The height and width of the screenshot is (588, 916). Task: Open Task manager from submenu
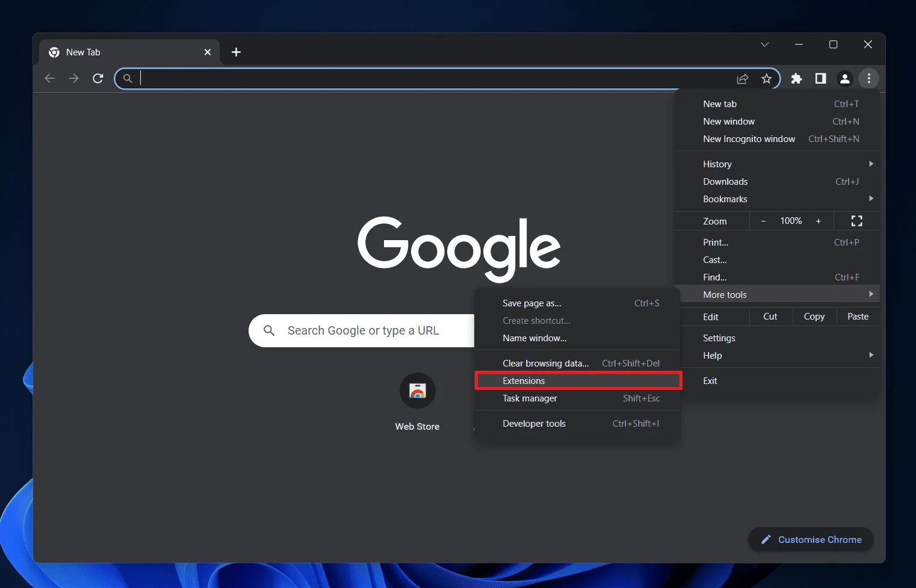click(x=577, y=398)
